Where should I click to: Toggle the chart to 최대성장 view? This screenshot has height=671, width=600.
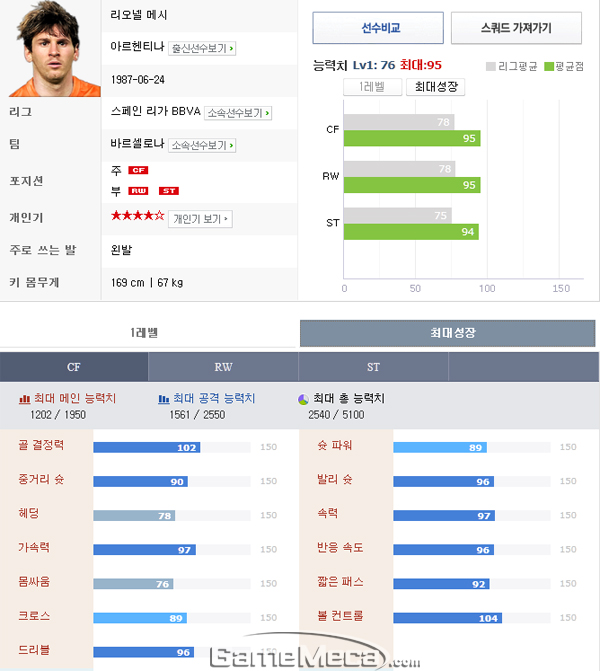tap(436, 87)
